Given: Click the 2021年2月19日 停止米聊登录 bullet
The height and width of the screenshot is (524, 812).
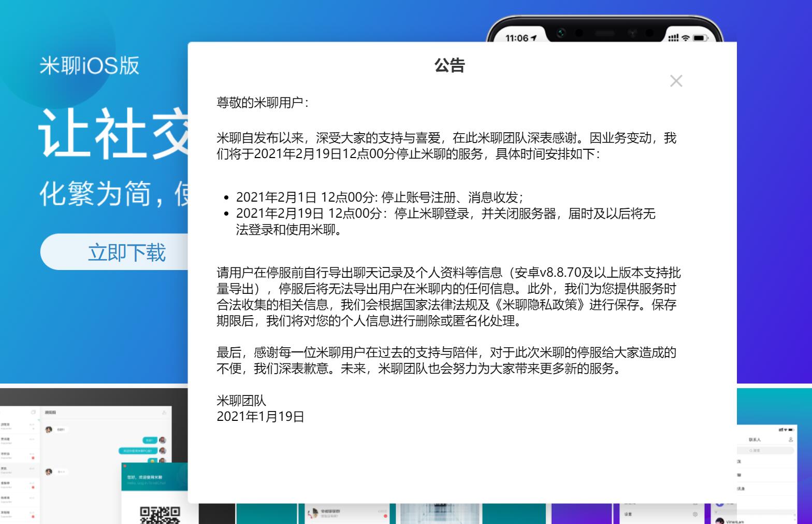Looking at the screenshot, I should (x=446, y=221).
